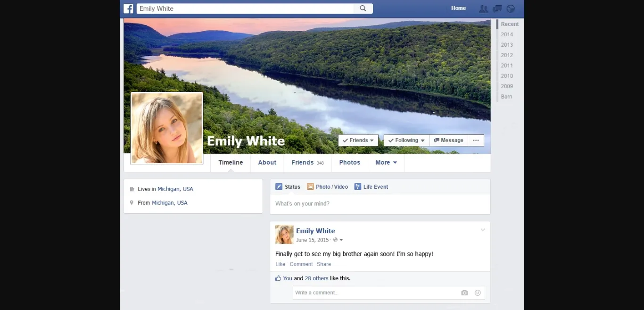Click the Facebook logo icon

click(x=128, y=8)
